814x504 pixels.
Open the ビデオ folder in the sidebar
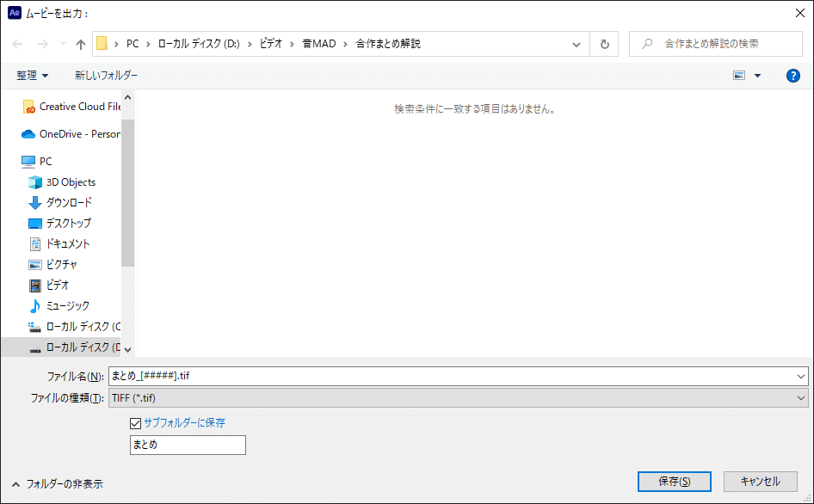[x=49, y=286]
